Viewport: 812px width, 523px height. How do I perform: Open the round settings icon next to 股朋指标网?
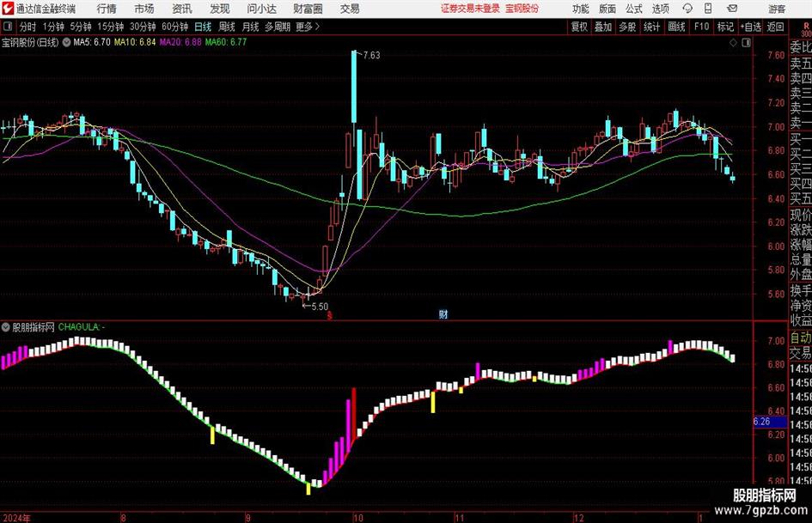[6, 327]
